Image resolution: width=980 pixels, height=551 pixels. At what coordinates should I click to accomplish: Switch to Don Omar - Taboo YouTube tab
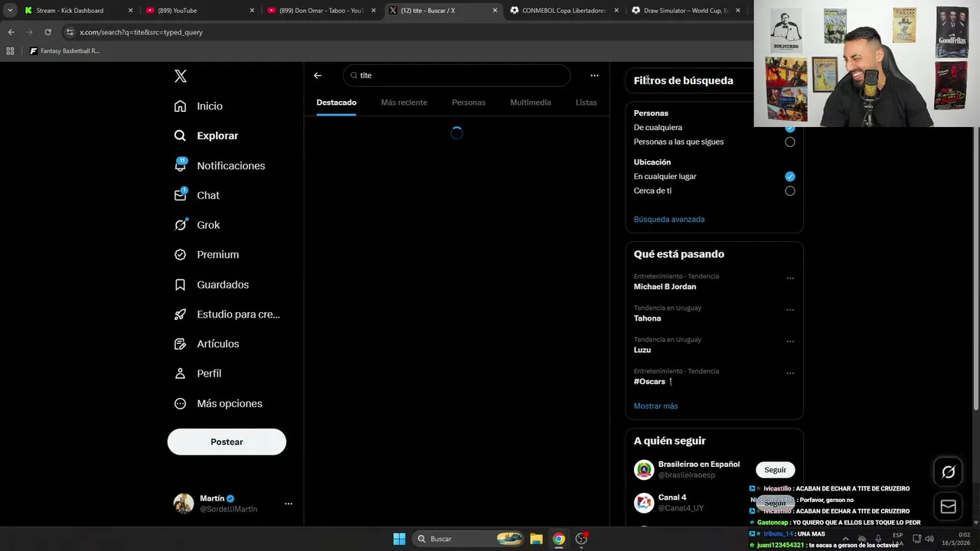coord(320,11)
